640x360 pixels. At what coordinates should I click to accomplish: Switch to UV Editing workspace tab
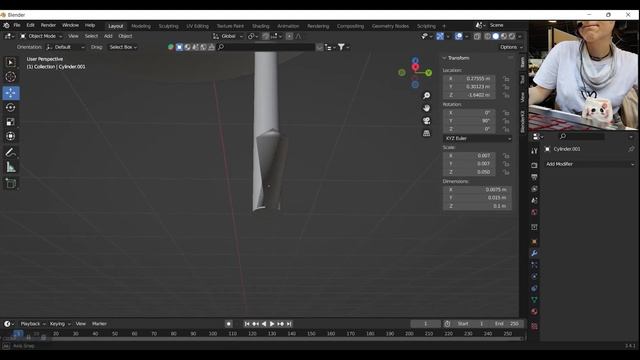coord(198,26)
